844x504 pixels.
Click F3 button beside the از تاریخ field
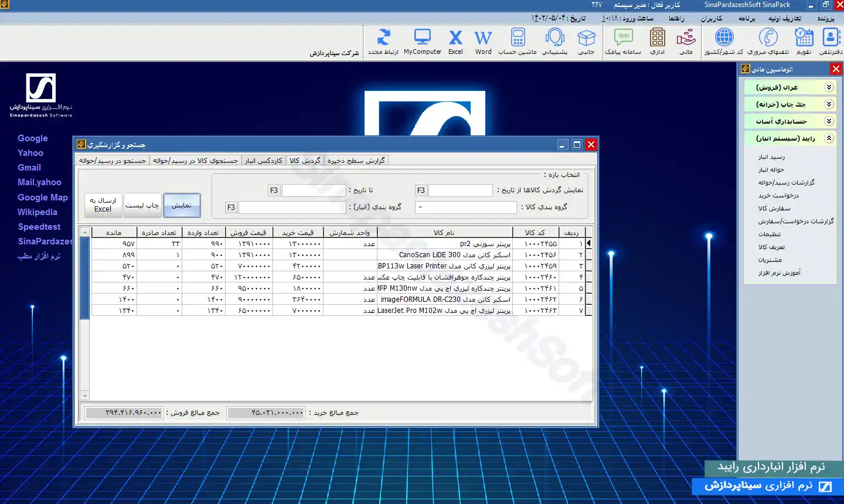click(421, 190)
